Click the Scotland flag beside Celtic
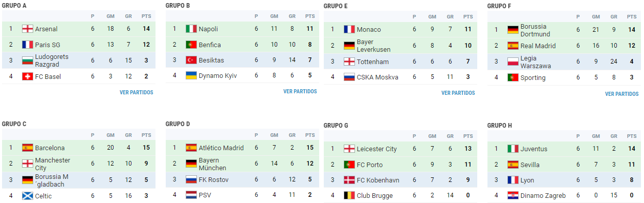This screenshot has width=644, height=203. tap(27, 195)
